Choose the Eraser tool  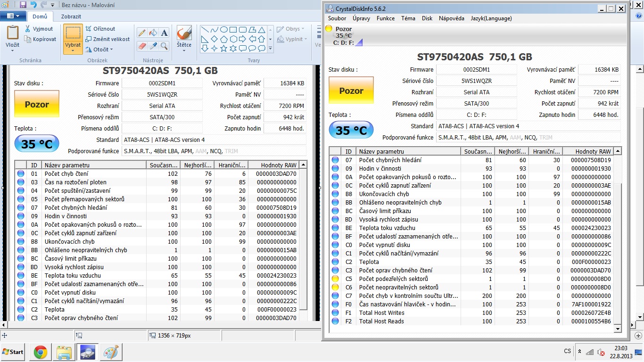[x=142, y=46]
